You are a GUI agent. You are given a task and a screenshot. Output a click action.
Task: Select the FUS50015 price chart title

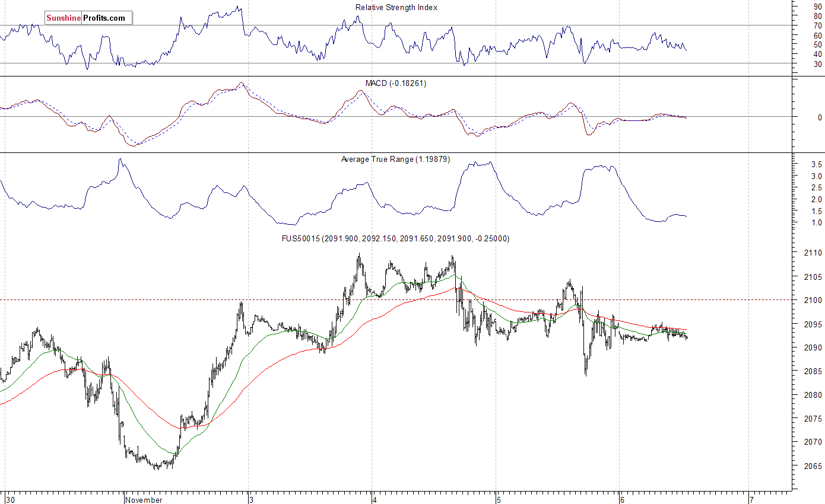coord(395,238)
